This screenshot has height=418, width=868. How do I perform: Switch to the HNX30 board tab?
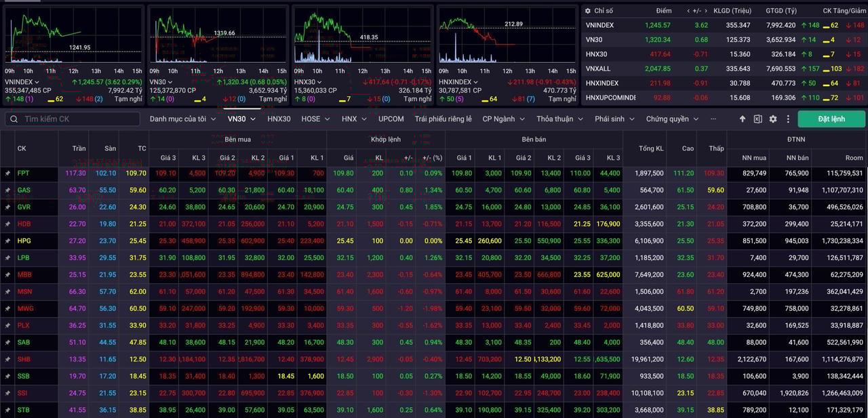point(279,119)
